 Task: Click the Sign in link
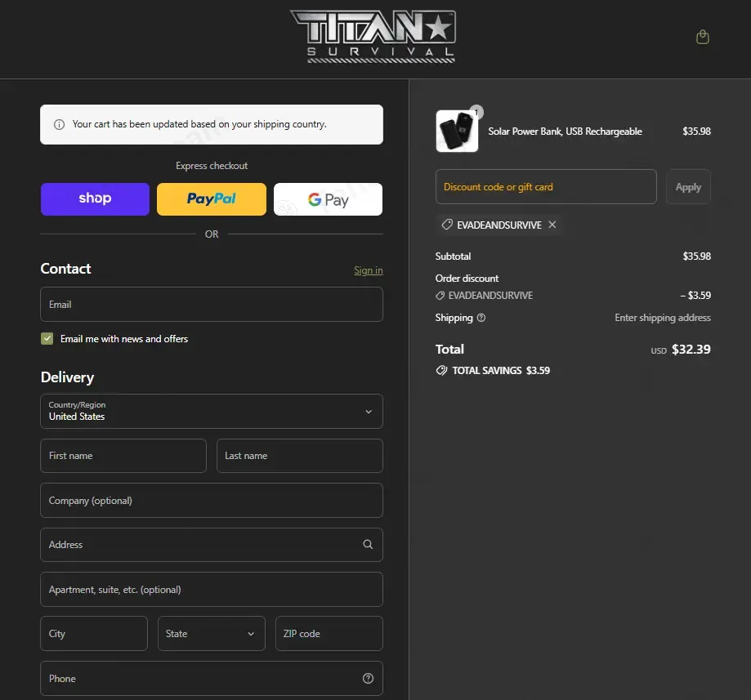point(369,270)
